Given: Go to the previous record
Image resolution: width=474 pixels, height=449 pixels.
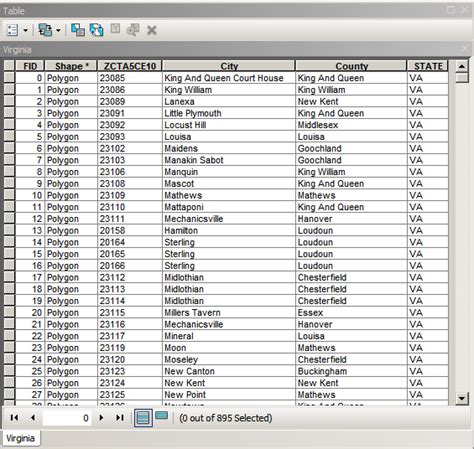Looking at the screenshot, I should [x=33, y=418].
